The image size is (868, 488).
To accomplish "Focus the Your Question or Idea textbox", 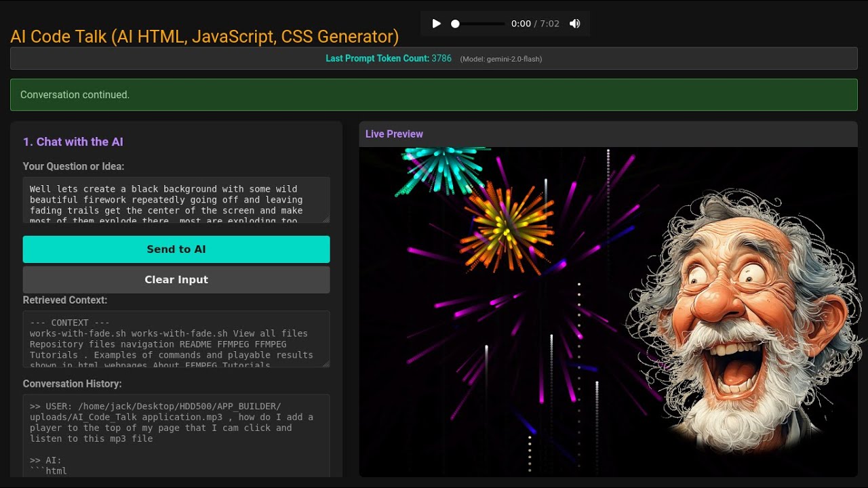I will coord(176,200).
